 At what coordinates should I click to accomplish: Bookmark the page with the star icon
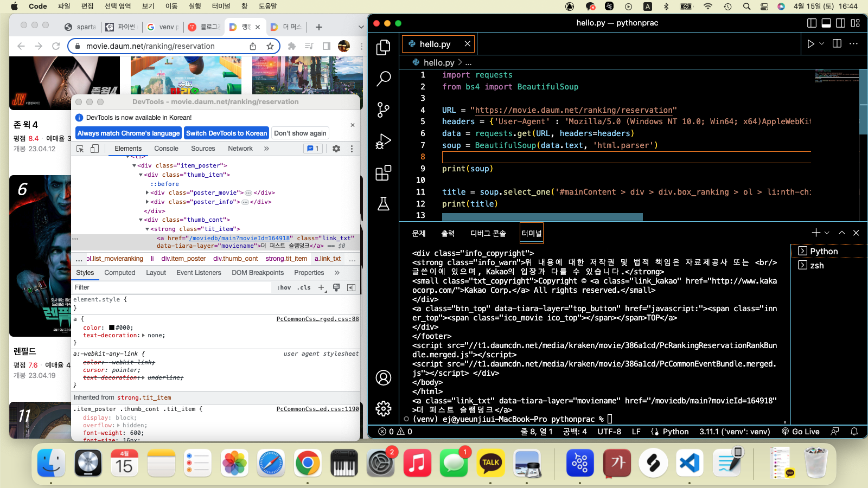270,46
